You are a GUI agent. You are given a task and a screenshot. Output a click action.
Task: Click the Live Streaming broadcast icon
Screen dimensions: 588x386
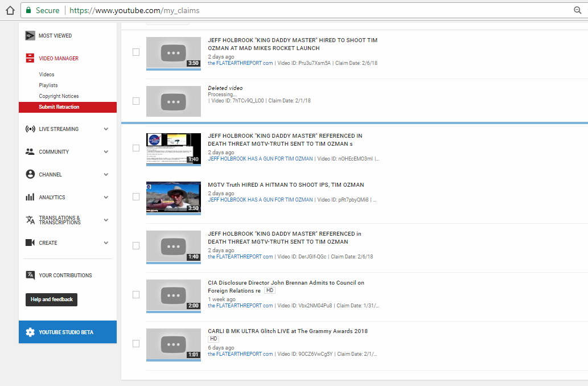coord(30,129)
